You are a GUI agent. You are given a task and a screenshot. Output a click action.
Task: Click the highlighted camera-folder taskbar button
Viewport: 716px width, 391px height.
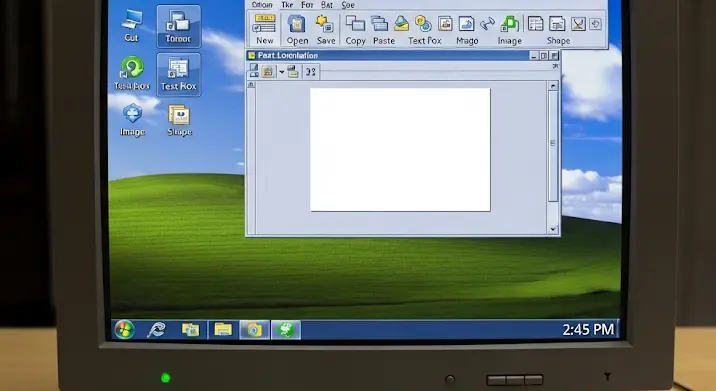(x=254, y=329)
